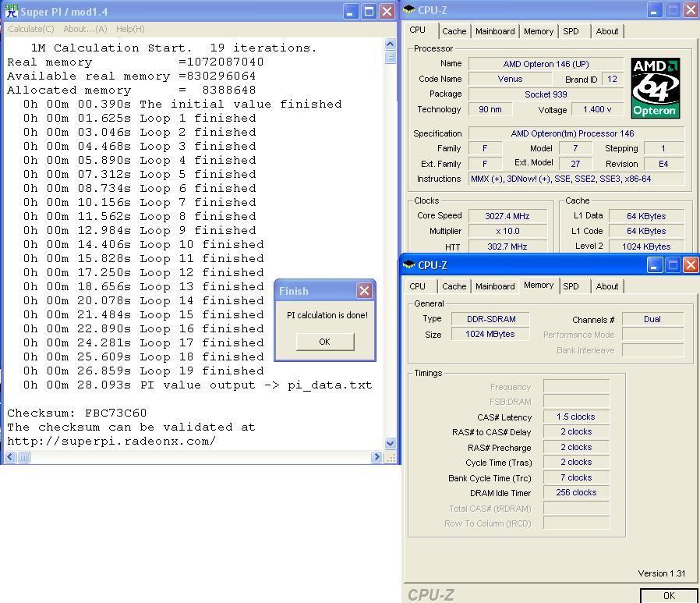Screen dimensions: 700x603
Task: Click the scroll right arrow in Super PI
Action: (377, 457)
